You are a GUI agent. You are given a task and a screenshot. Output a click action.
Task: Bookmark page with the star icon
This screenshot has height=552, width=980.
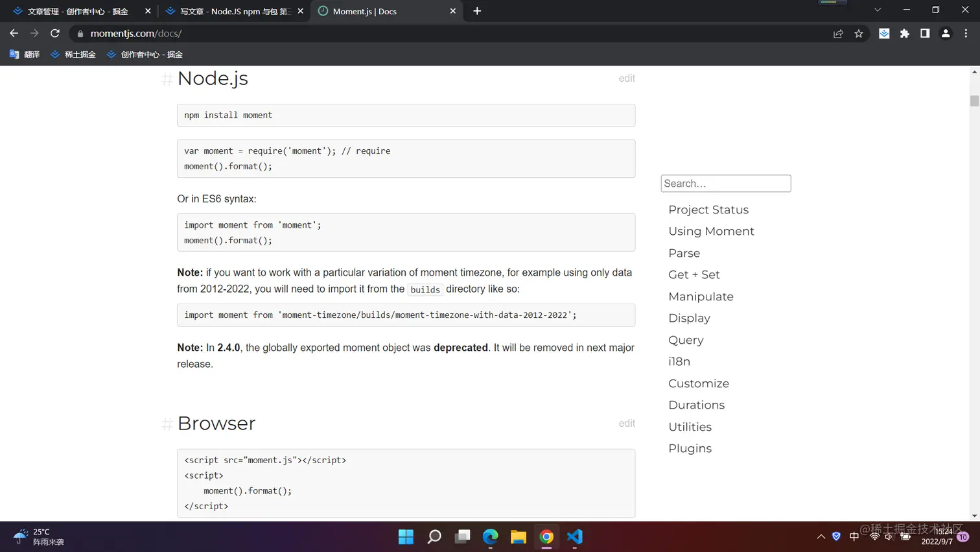pyautogui.click(x=859, y=34)
